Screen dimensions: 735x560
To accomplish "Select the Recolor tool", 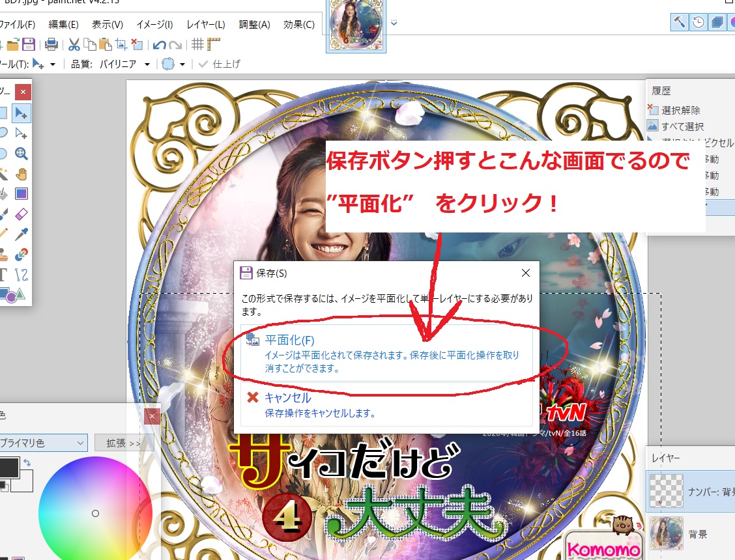I will pos(21,255).
